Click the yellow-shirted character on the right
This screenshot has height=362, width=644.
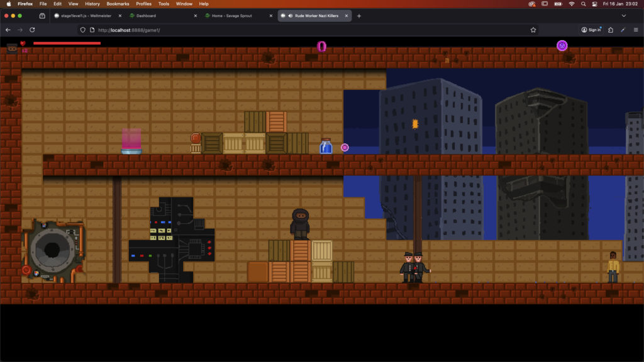[x=613, y=266]
